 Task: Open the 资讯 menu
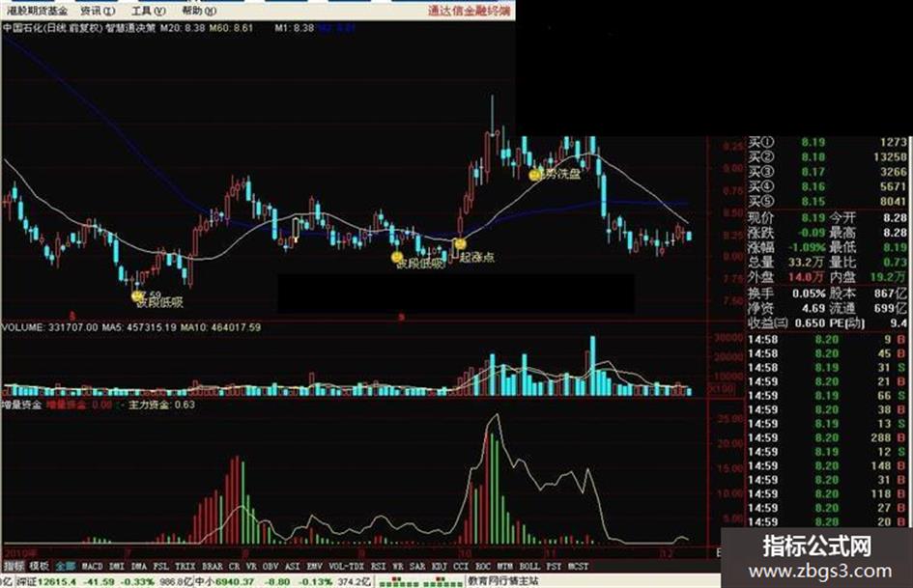coord(97,11)
